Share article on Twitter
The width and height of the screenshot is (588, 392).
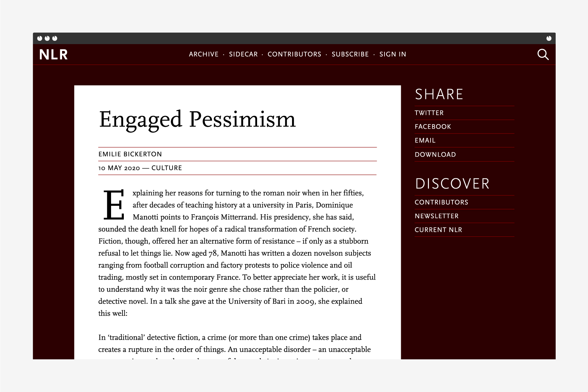click(429, 113)
